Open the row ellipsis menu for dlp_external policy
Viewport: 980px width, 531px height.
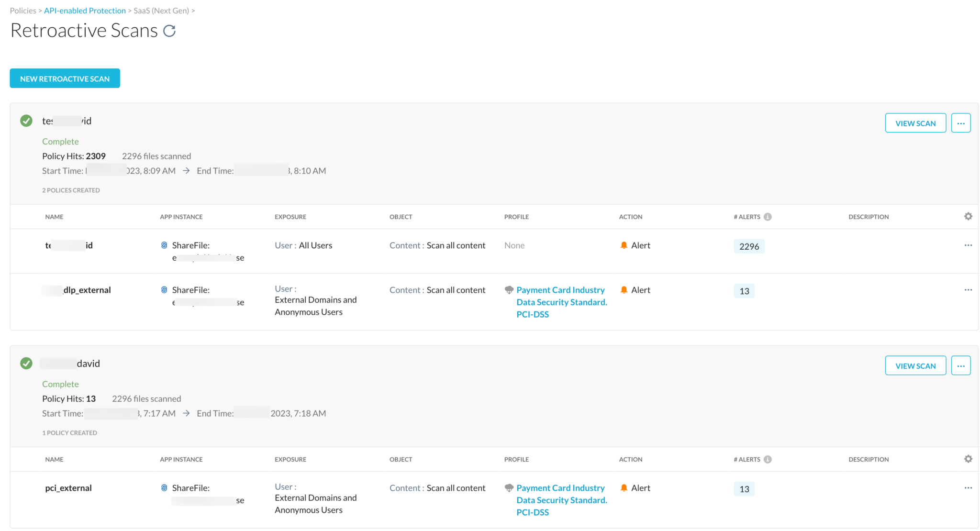(968, 289)
